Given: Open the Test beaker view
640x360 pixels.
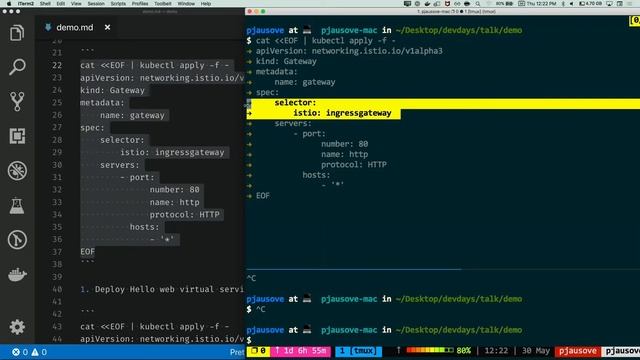Looking at the screenshot, I should point(17,205).
